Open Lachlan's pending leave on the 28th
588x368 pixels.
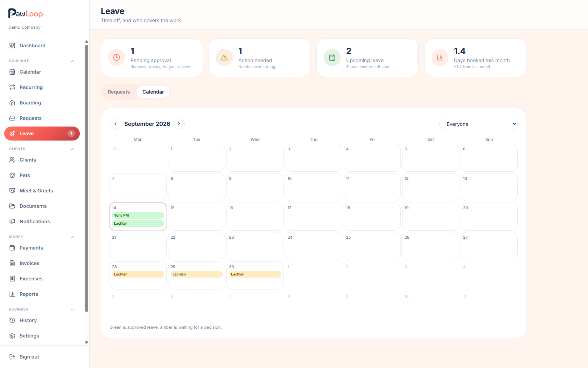tap(138, 274)
